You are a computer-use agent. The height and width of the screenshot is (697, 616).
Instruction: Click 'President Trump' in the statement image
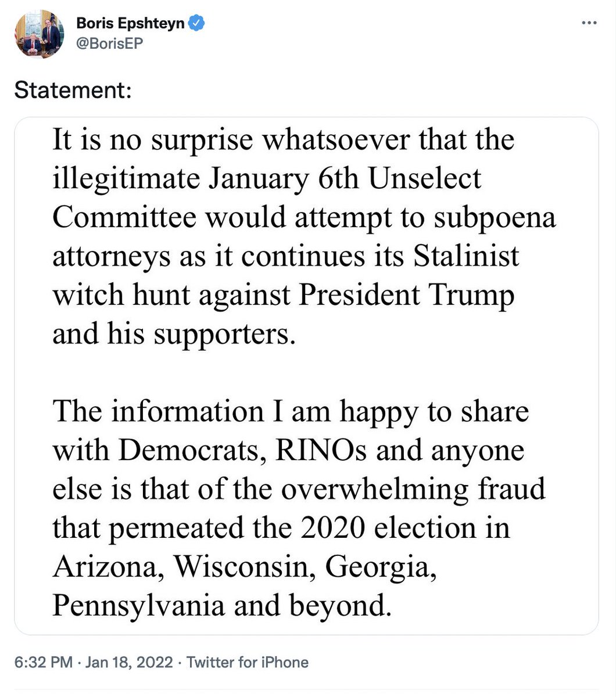pyautogui.click(x=407, y=295)
